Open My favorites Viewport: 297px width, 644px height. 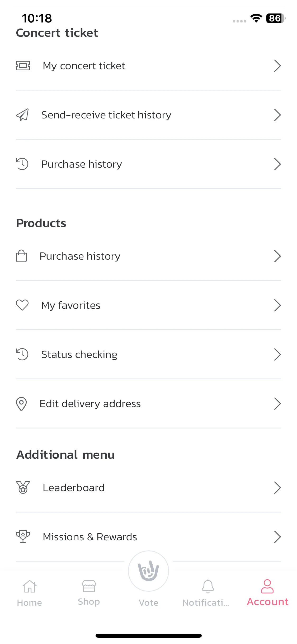tap(148, 305)
